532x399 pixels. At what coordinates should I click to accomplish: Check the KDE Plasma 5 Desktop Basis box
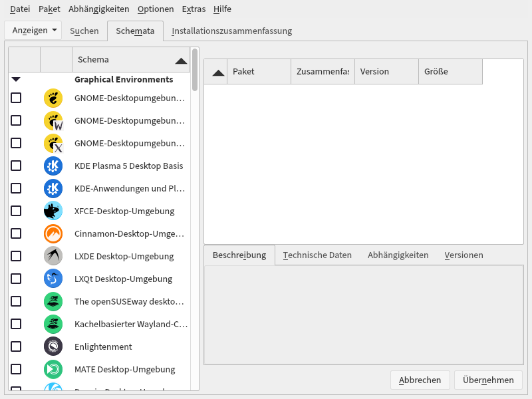[16, 166]
